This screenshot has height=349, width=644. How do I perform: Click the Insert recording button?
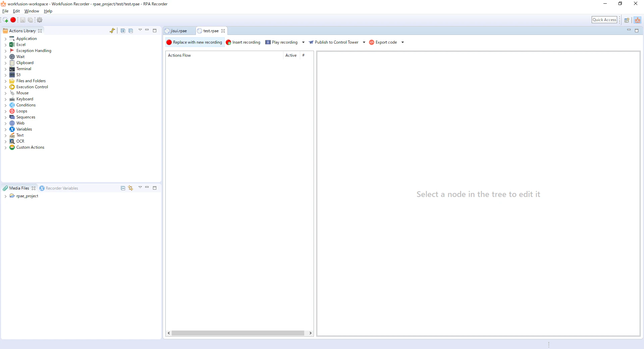click(243, 42)
